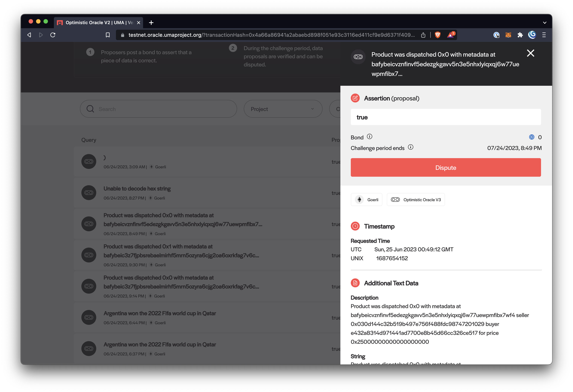Open the share icon in the address bar
Viewport: 573px width, 392px height.
[423, 35]
